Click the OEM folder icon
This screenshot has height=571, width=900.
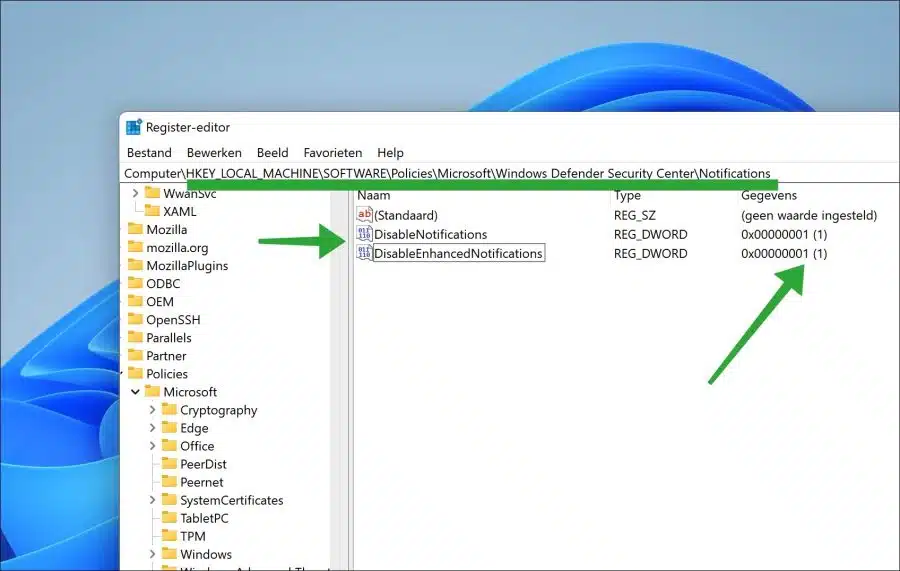(135, 301)
